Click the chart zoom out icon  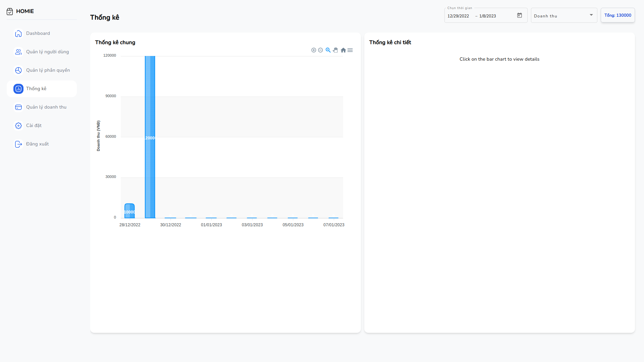tap(321, 50)
